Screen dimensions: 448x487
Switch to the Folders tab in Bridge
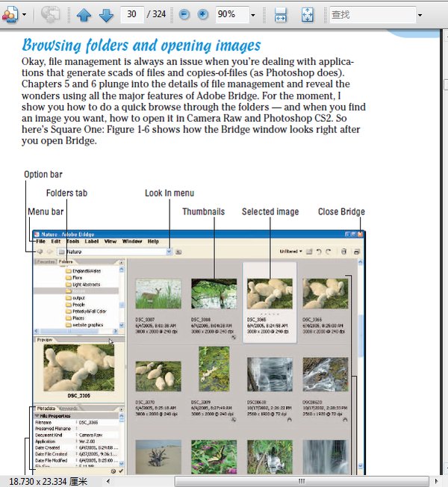(x=66, y=262)
